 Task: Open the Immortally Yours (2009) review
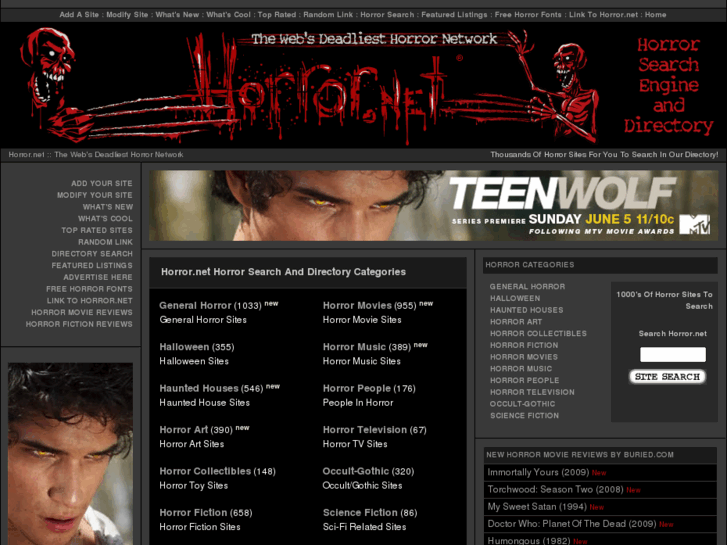point(538,472)
